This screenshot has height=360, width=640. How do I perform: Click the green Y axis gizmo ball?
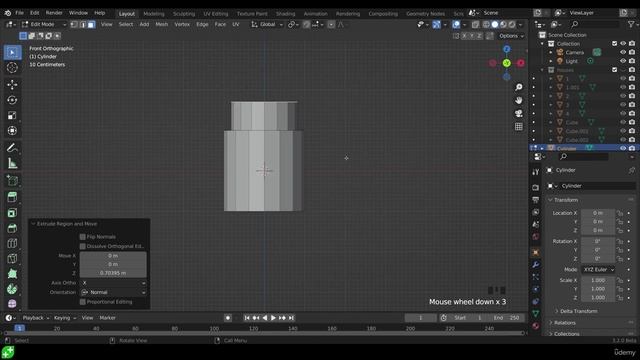coord(507,63)
